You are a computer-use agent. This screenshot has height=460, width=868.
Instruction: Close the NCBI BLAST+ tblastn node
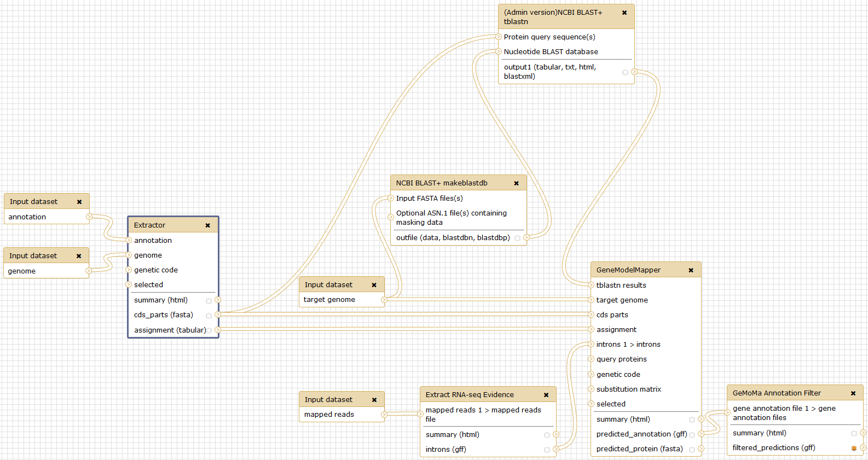[x=624, y=13]
